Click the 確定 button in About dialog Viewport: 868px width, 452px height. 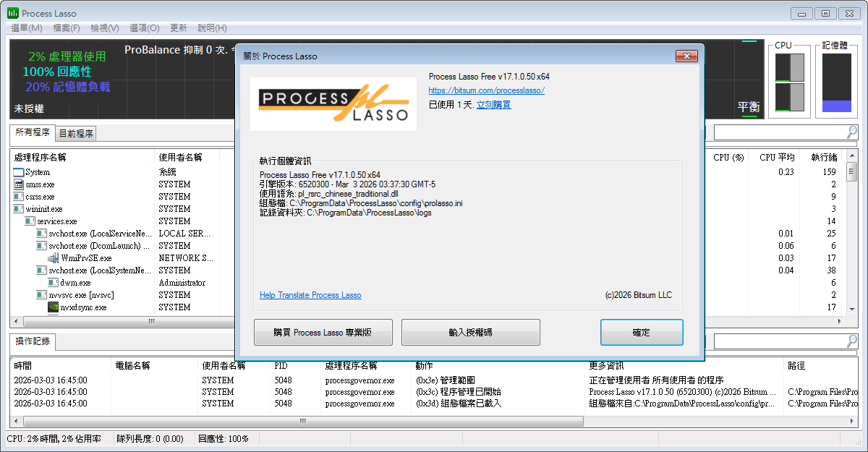[642, 333]
